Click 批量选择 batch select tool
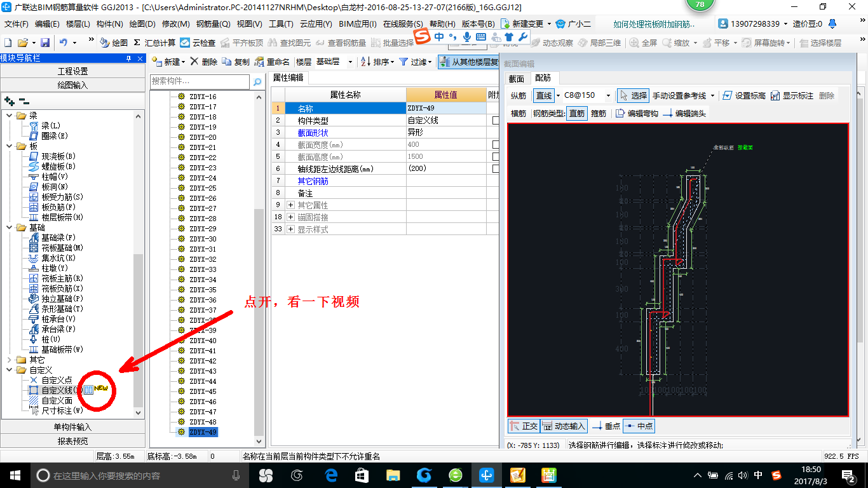The image size is (868, 488). [393, 43]
